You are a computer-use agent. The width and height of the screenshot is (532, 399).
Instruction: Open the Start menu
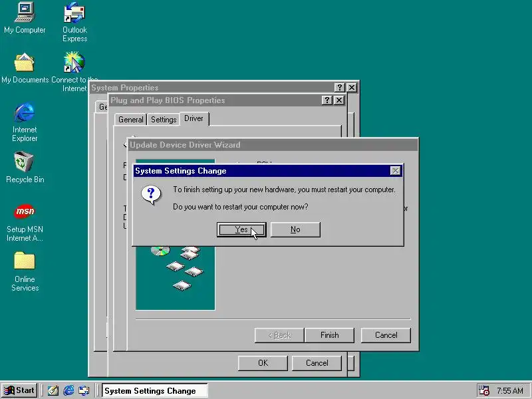pyautogui.click(x=19, y=390)
